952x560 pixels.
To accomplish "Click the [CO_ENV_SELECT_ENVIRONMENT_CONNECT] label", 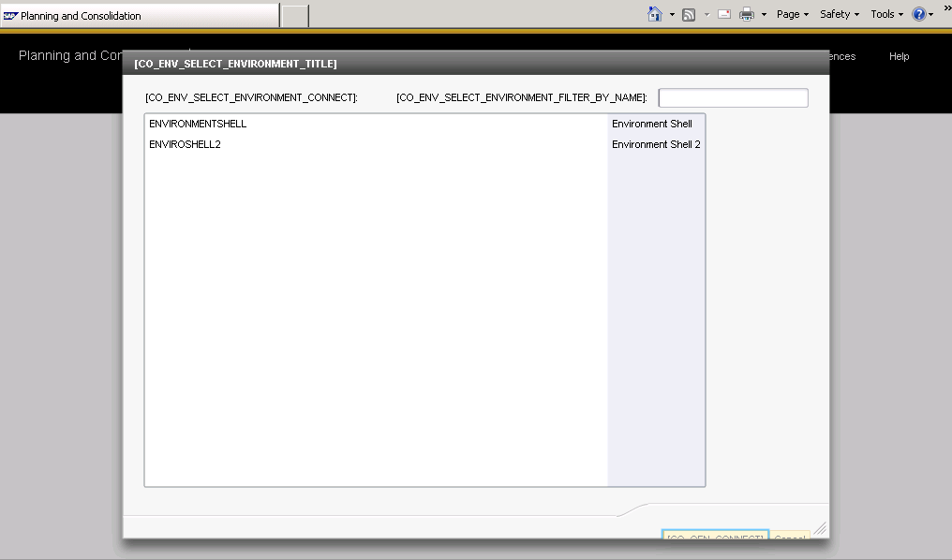I will click(x=251, y=97).
